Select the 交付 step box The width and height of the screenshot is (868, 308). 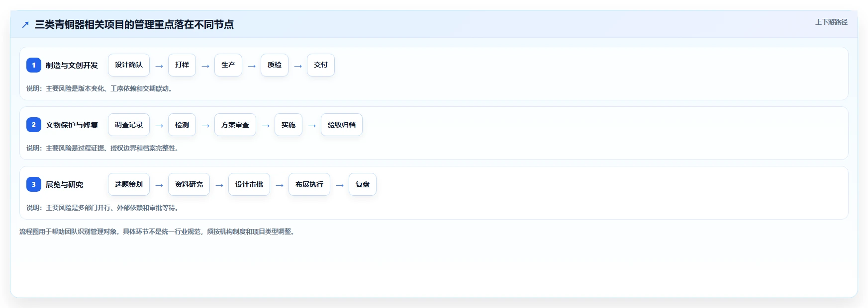click(x=321, y=65)
